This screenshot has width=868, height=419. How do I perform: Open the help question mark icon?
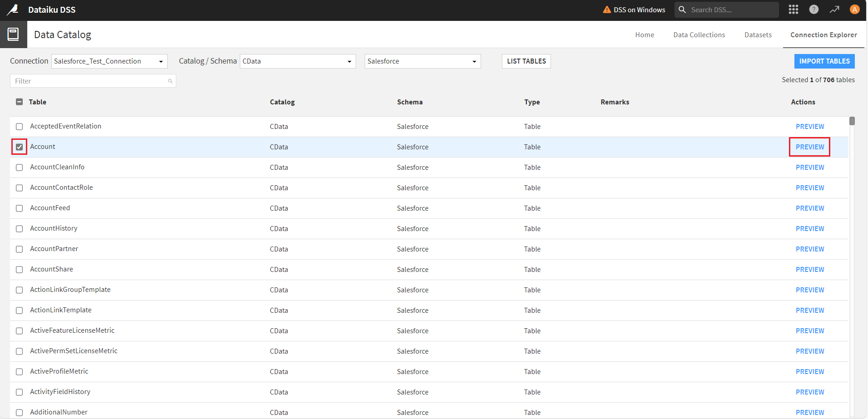tap(814, 10)
